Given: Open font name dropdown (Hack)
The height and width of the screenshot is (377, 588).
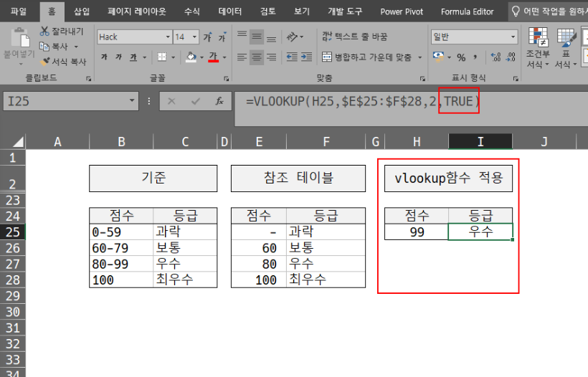Looking at the screenshot, I should (x=168, y=37).
